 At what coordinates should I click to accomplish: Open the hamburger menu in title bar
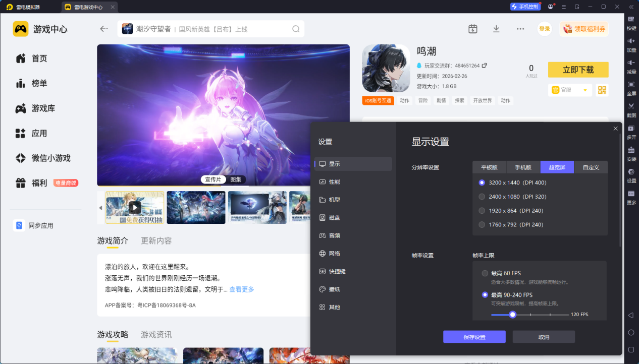(564, 7)
